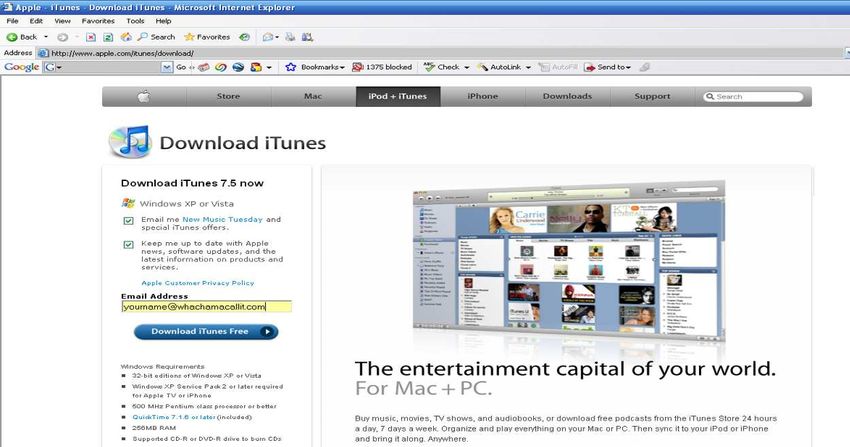Go to the Store tab
This screenshot has height=447, width=850.
pos(228,96)
